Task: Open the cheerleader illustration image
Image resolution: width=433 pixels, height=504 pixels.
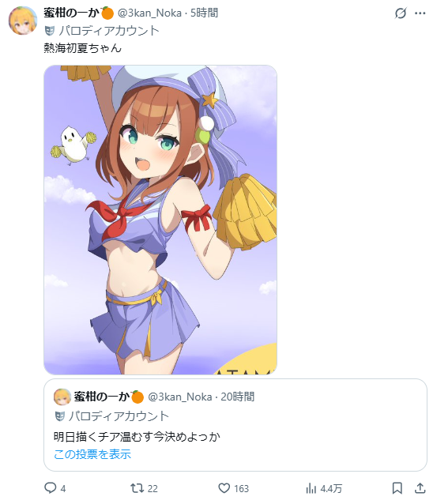Action: pyautogui.click(x=160, y=220)
